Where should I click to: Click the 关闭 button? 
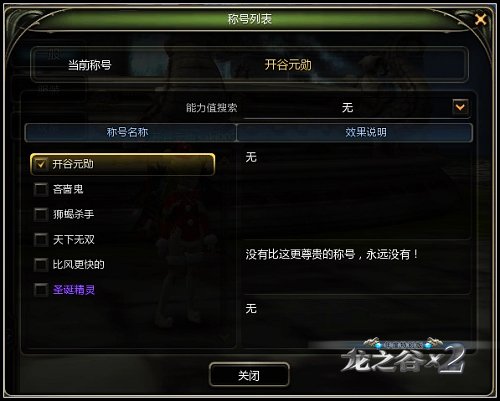(x=249, y=375)
